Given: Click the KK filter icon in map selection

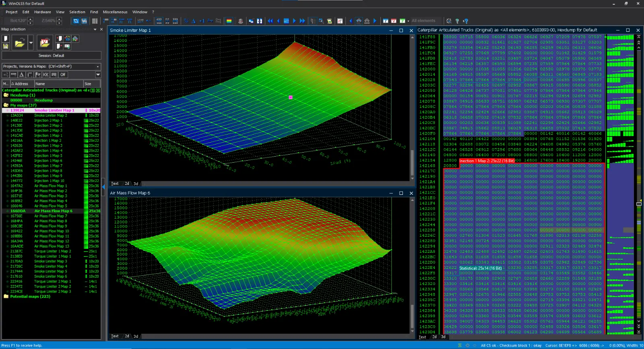Looking at the screenshot, I should click(45, 74).
